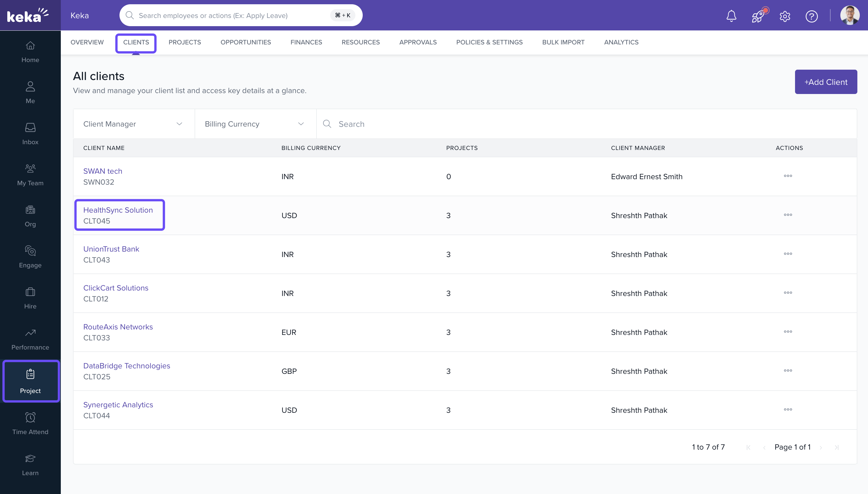Open the UnionTrust Bank client link
This screenshot has width=868, height=494.
[111, 249]
